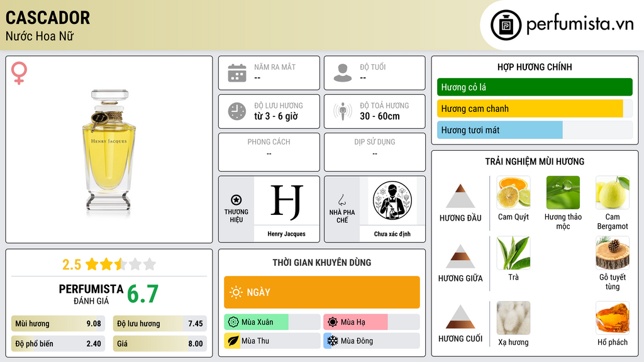Click the Mùa Đông season bar
The width and height of the screenshot is (644, 362).
[372, 341]
